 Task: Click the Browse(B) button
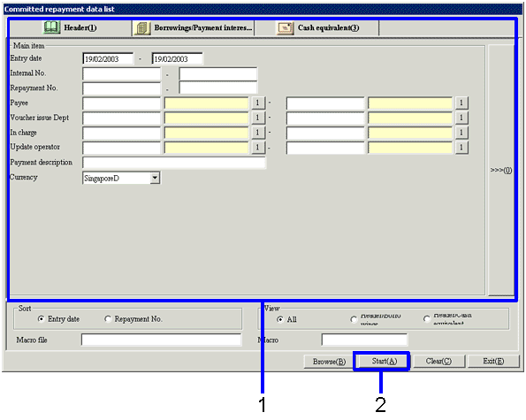tap(329, 362)
